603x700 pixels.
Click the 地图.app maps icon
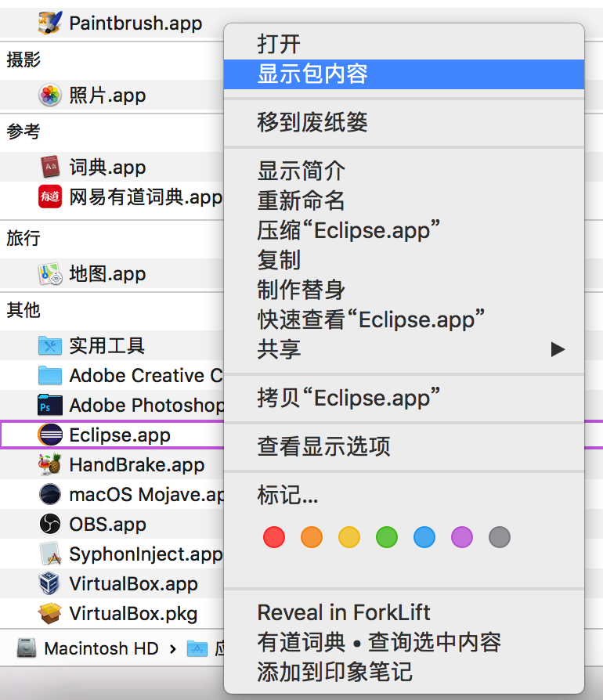(50, 274)
